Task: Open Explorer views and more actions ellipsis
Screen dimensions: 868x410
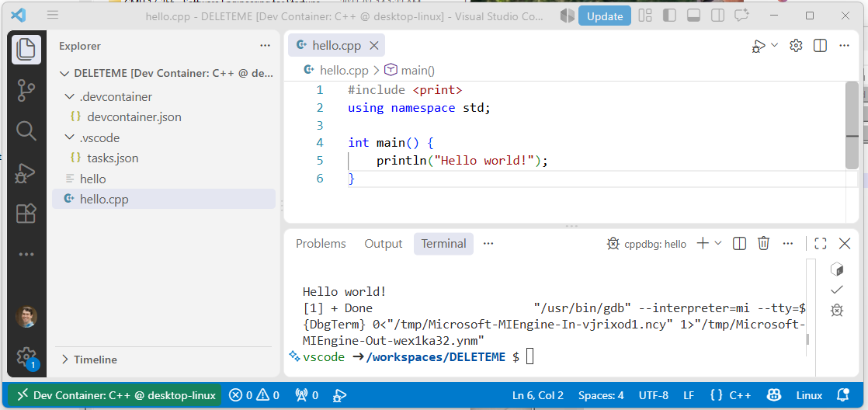Action: tap(266, 46)
